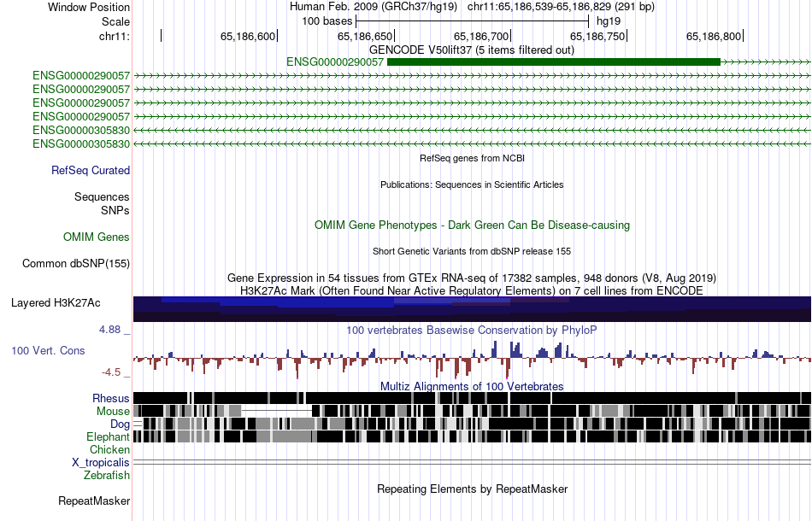Open RefSeq genes from NCBI title
Screen dimensions: 812x521
pyautogui.click(x=472, y=158)
